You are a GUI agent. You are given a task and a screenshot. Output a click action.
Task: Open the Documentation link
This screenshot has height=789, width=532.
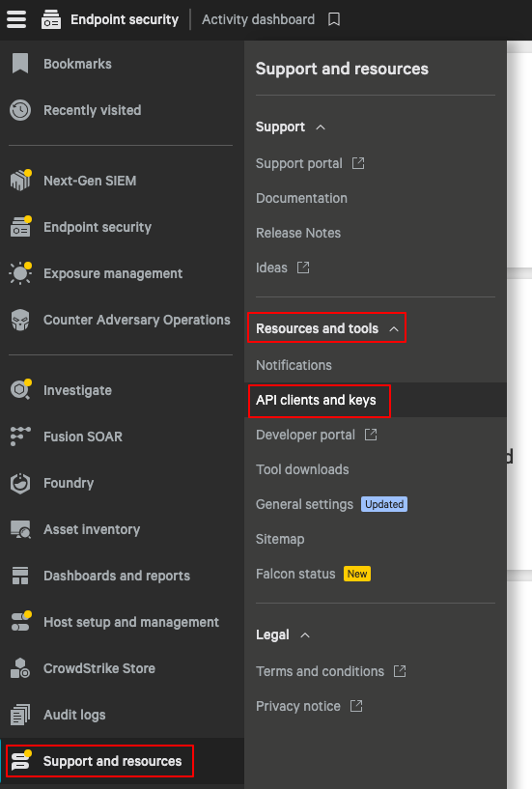[x=301, y=198]
